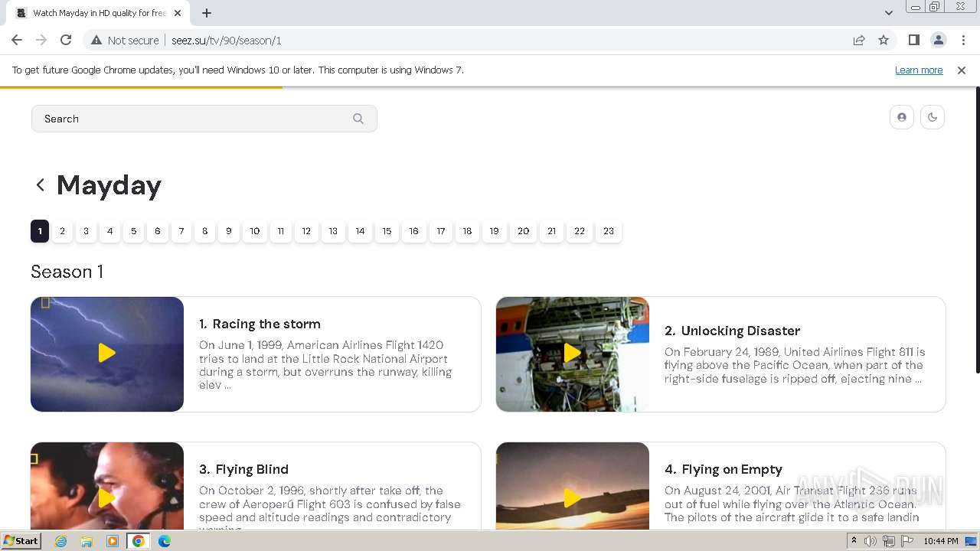Open a new browser tab
This screenshot has width=980, height=551.
207,13
